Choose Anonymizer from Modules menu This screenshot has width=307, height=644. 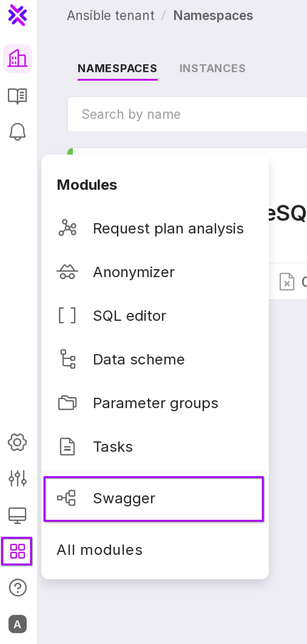[x=134, y=272]
